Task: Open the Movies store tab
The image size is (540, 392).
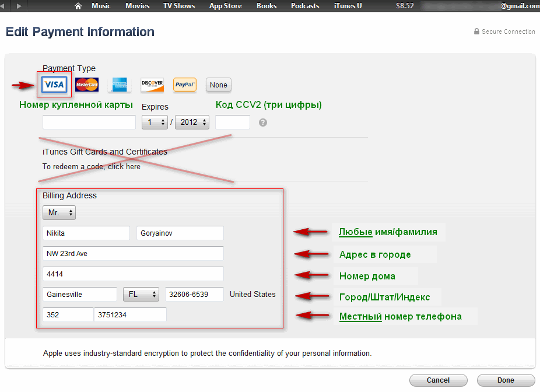Action: pos(138,6)
